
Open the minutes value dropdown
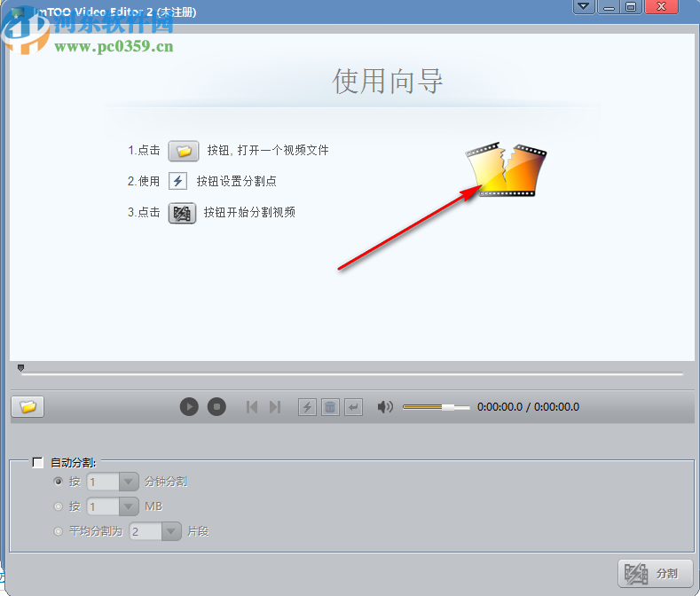[x=129, y=482]
